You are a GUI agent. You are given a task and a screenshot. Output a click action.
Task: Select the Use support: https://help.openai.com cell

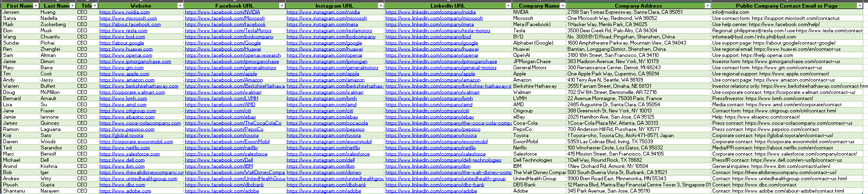(787, 55)
